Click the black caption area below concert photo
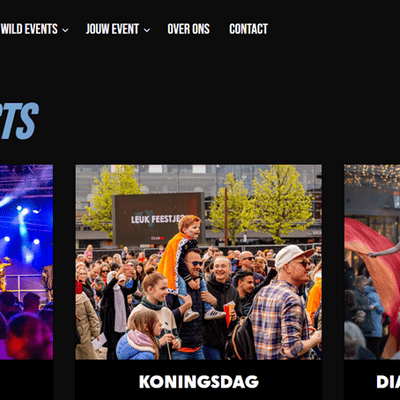The image size is (400, 400). click(x=26, y=380)
